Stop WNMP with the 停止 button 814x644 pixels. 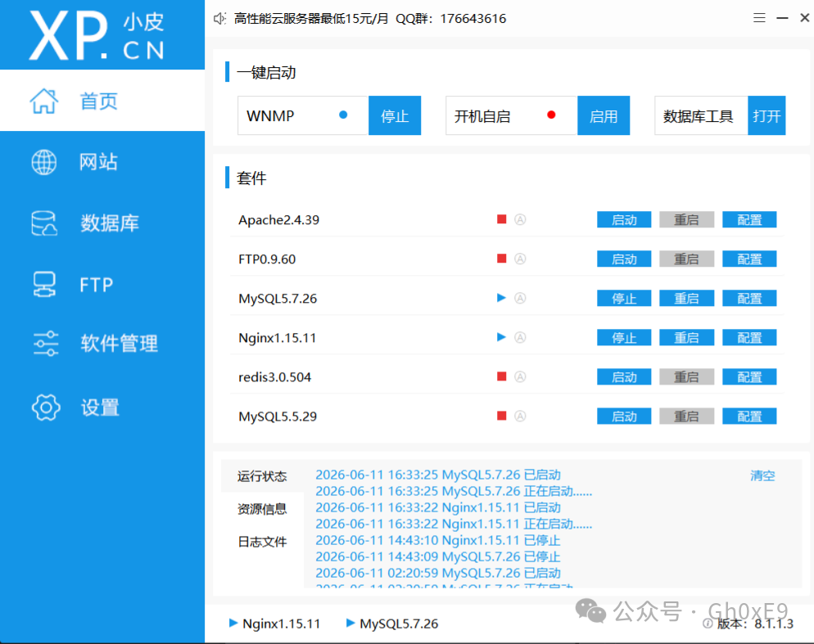coord(395,115)
